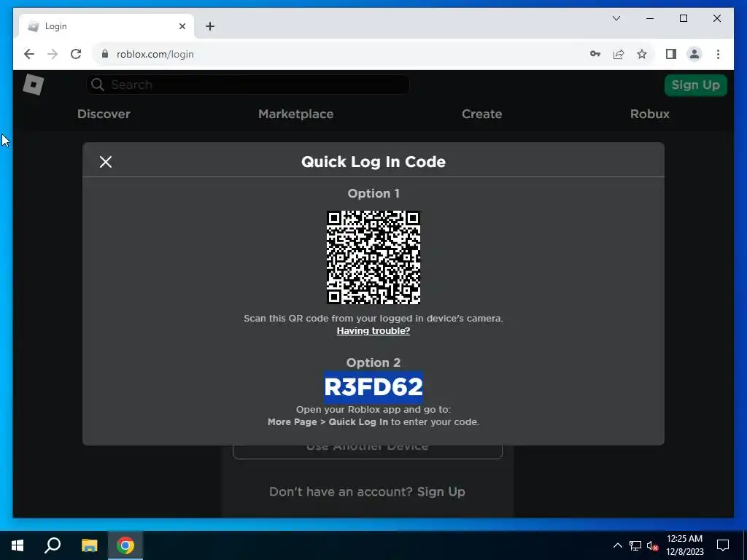Click the R3FD62 quick login code
Screen dimensions: 747x560
coord(373,386)
